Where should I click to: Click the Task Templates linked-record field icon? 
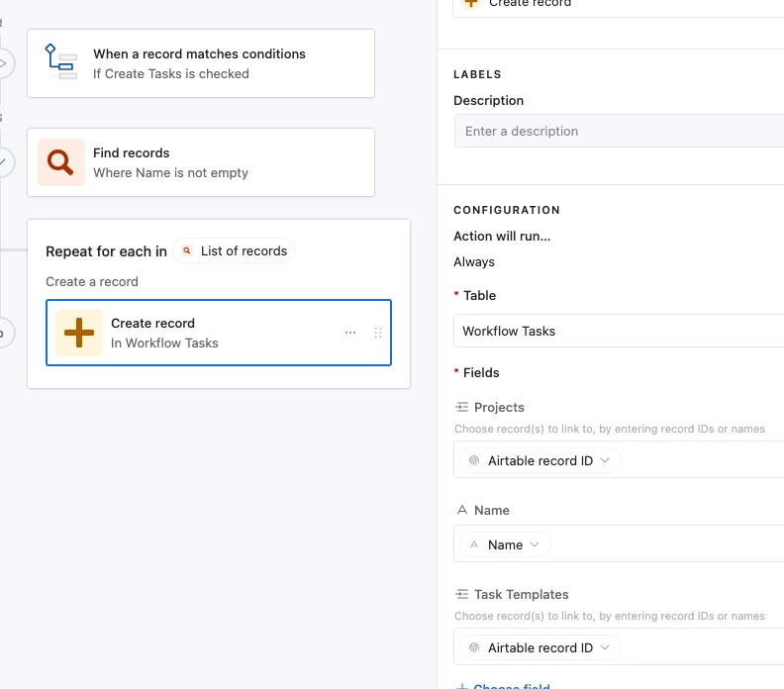tap(461, 595)
